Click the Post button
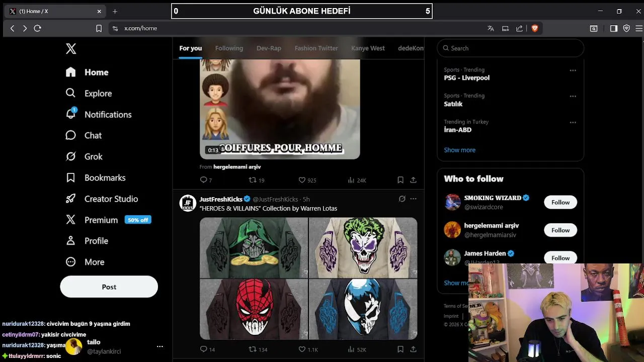The width and height of the screenshot is (644, 362). tap(109, 287)
